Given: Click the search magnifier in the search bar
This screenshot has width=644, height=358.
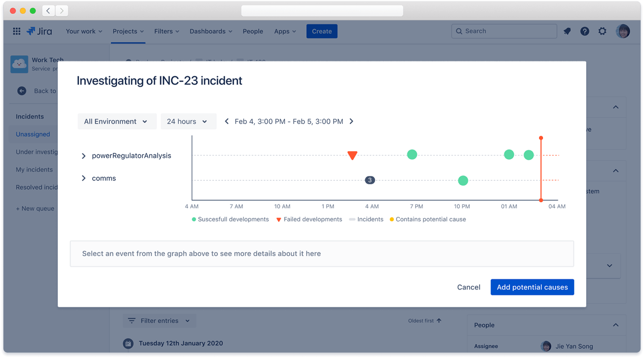Looking at the screenshot, I should point(459,31).
